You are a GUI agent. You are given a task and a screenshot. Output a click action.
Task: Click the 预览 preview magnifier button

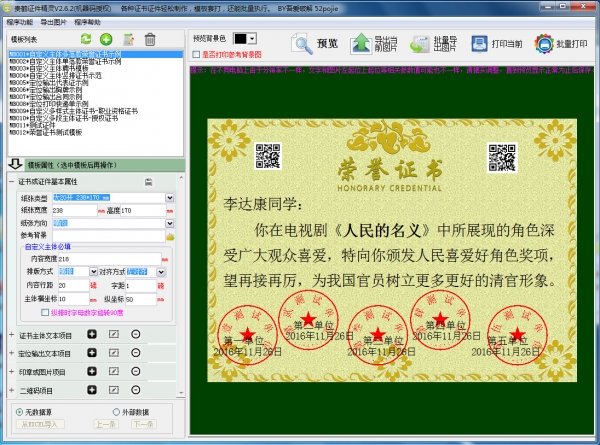click(316, 43)
